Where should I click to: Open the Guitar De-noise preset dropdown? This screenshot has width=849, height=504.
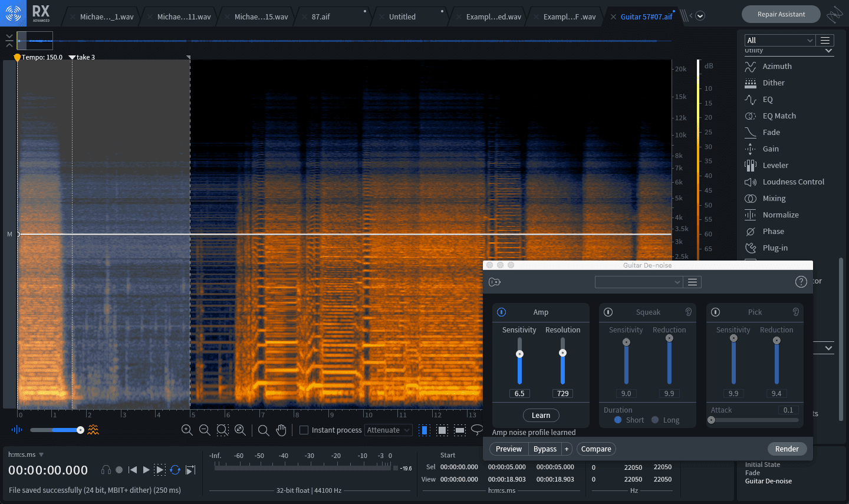click(639, 282)
